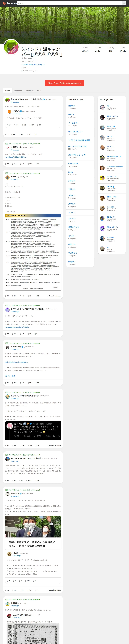This screenshot has width=129, height=644.
Task: Click the @GENRON_NEKORON handle
Action: coord(50,459)
